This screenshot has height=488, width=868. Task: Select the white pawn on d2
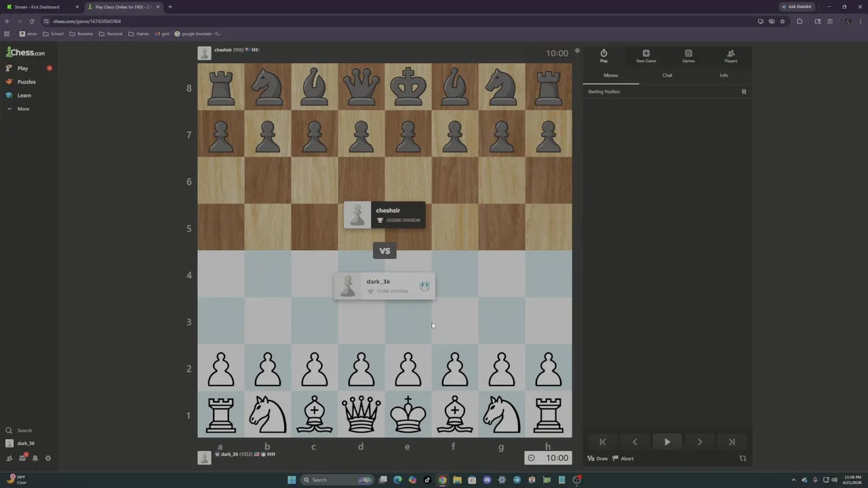[361, 369]
